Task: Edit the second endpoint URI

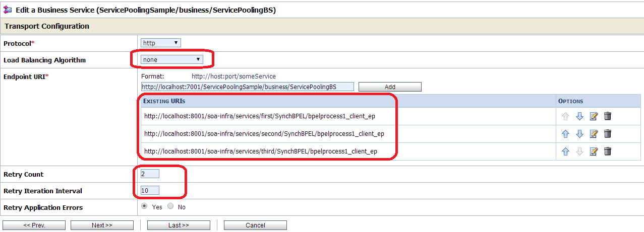Action: click(594, 134)
